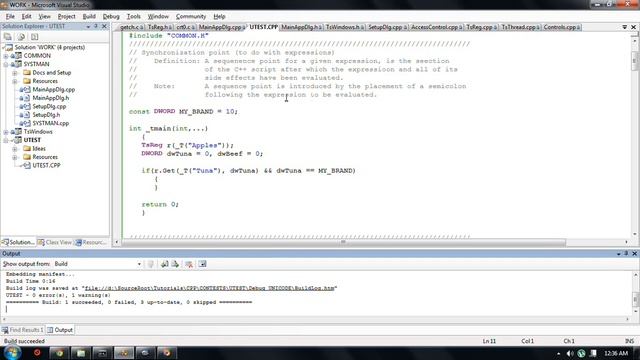Viewport: 640px width, 360px height.
Task: Select SetupDlg.cpp in Solution Explorer
Action: [49, 107]
